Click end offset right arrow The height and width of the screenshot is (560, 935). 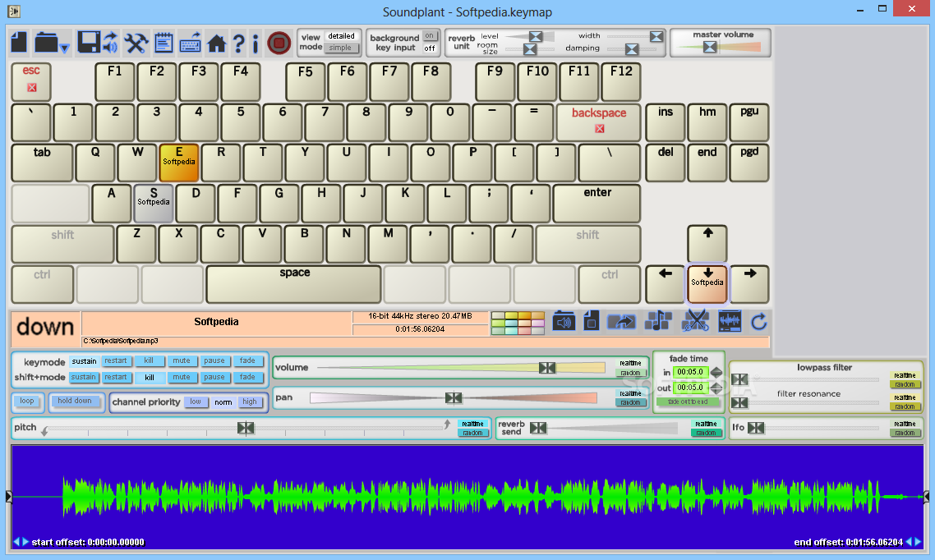click(918, 542)
